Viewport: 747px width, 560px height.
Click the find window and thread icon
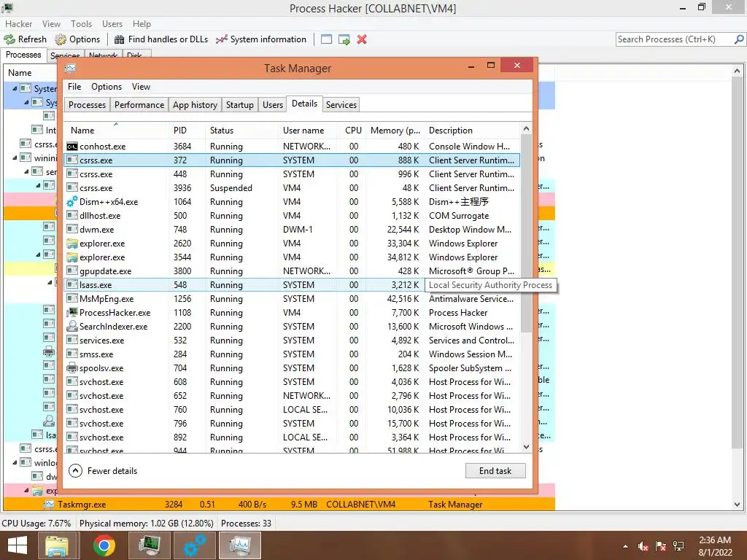coord(344,39)
